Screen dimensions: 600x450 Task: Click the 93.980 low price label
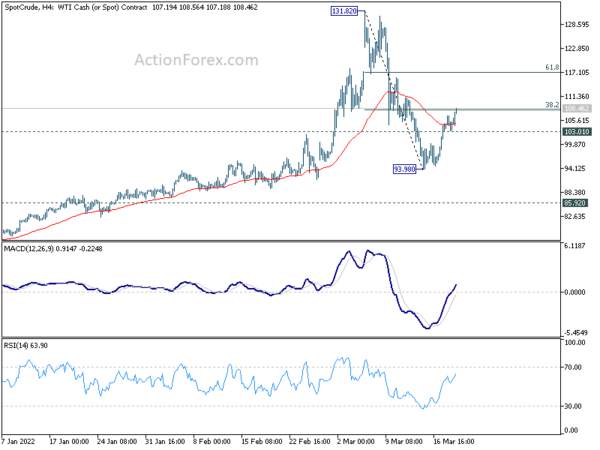404,169
